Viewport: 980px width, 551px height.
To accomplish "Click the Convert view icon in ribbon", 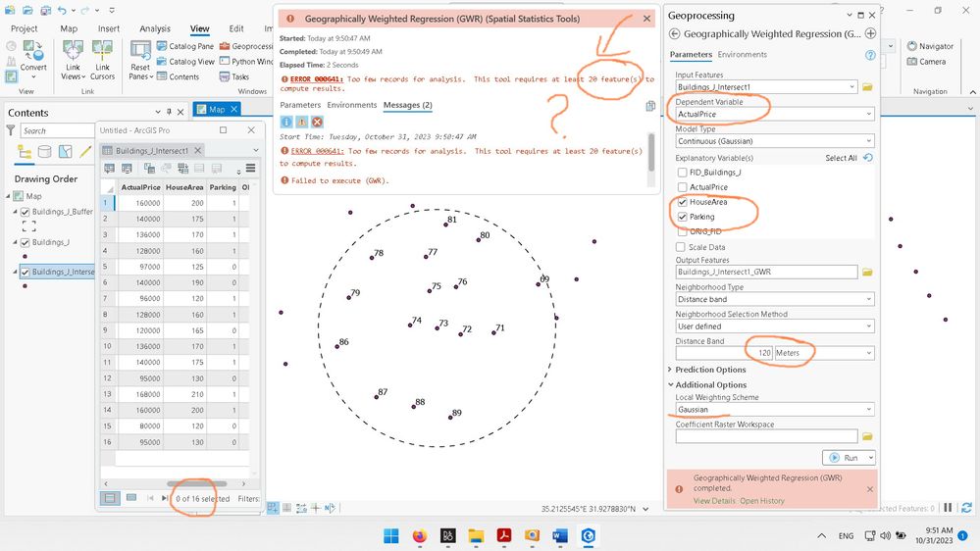I will pyautogui.click(x=32, y=51).
